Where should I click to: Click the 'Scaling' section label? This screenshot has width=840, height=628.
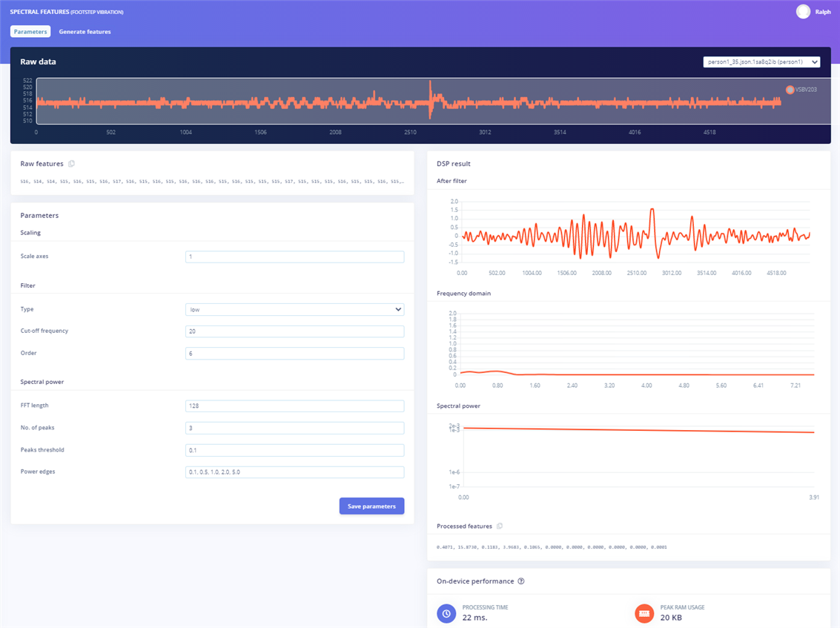[x=30, y=233]
